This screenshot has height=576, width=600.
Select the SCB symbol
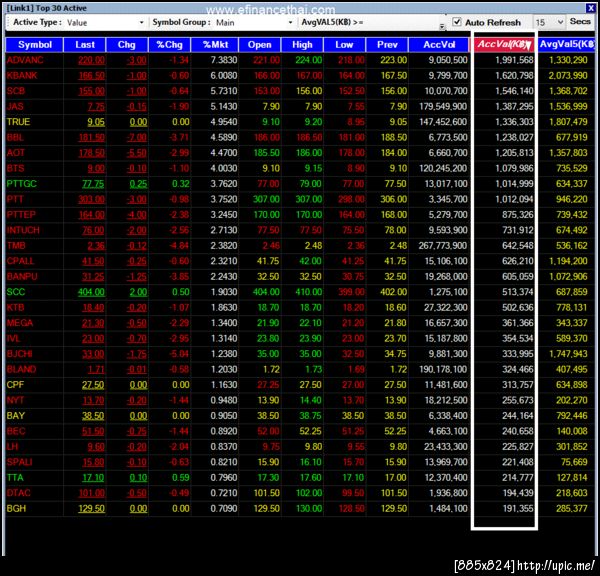click(16, 91)
